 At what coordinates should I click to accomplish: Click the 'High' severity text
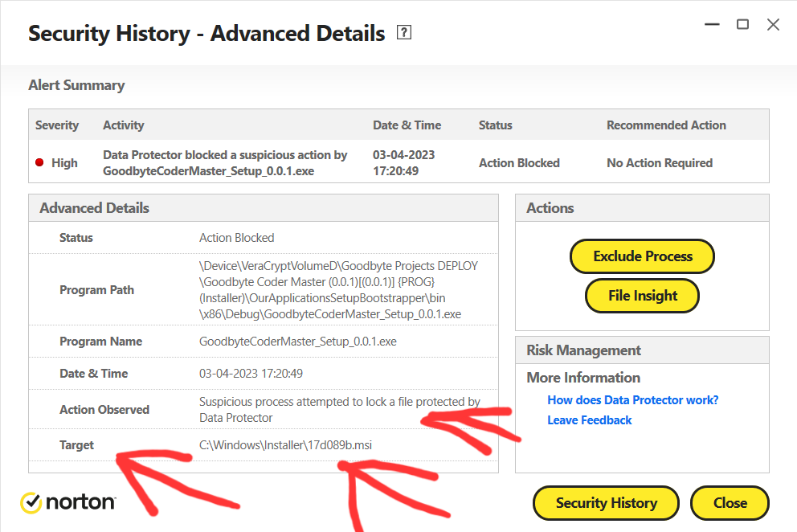pos(64,163)
